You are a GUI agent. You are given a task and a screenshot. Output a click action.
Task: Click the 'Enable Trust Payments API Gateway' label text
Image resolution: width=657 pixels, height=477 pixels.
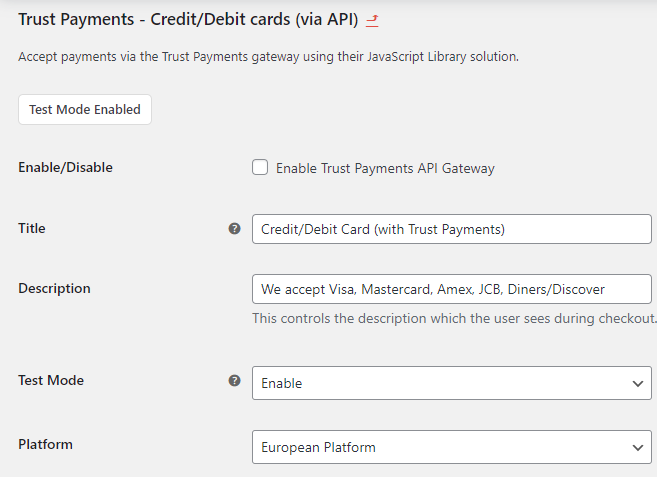click(385, 169)
